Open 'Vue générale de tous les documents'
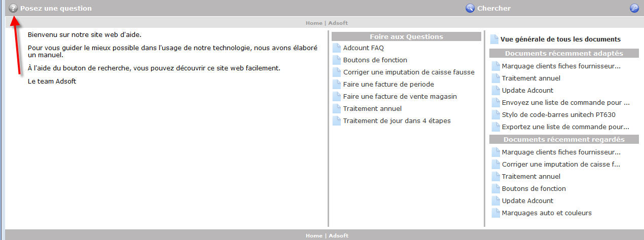 pos(560,39)
